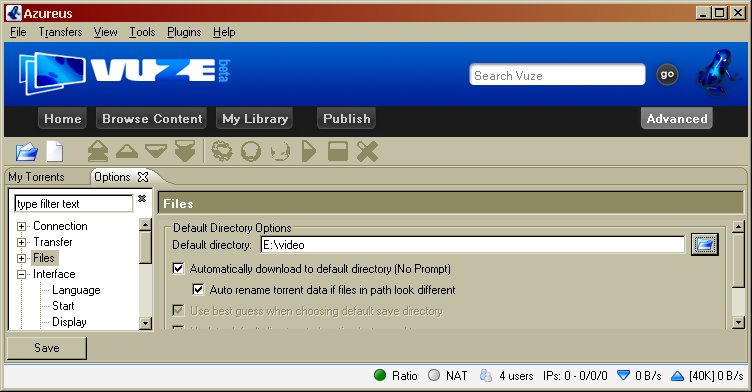Click inside the Search Vuze field
The height and width of the screenshot is (392, 752).
coord(557,75)
